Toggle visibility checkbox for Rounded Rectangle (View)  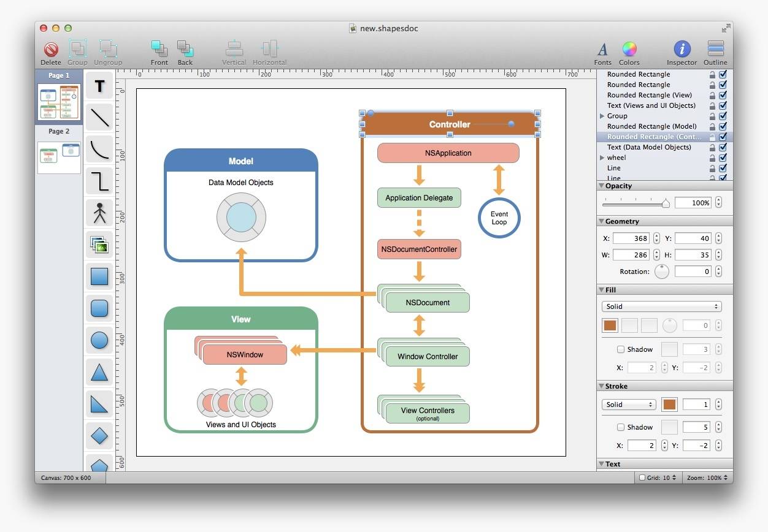click(723, 95)
